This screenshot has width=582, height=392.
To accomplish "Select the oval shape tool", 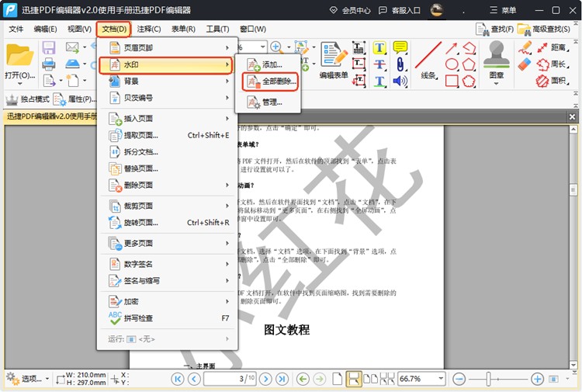I will 452,64.
